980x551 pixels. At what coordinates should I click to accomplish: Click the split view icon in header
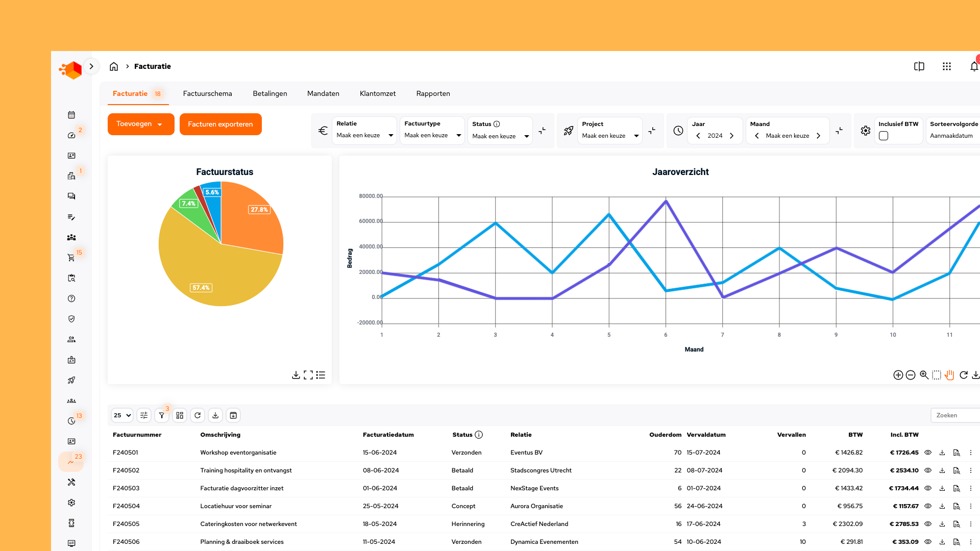[x=919, y=66]
